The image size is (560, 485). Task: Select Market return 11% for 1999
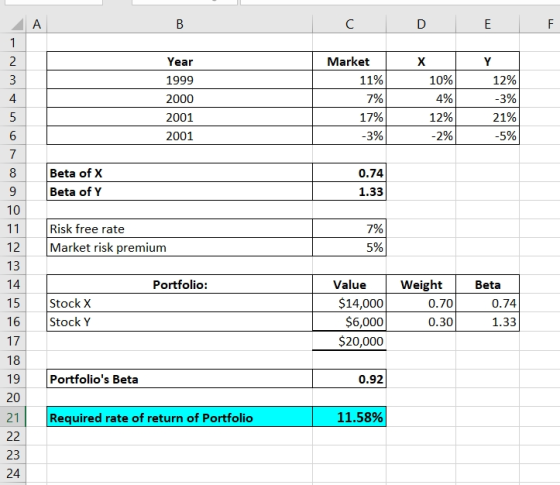349,80
